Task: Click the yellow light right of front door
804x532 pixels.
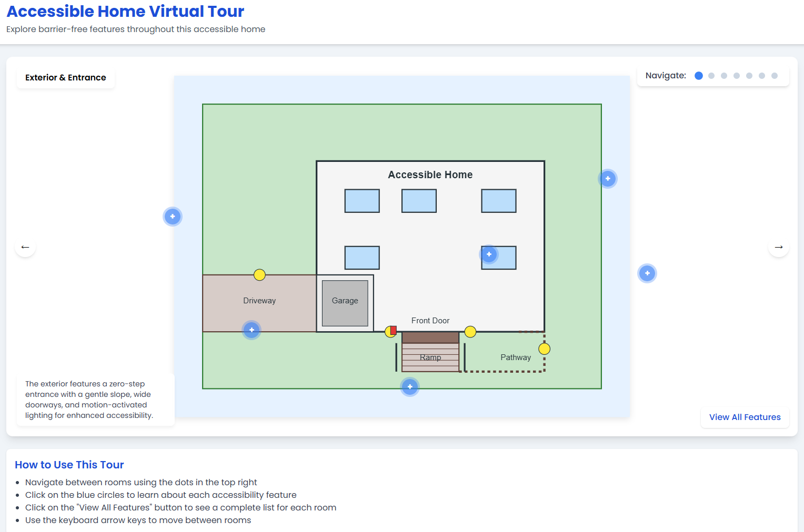Action: pyautogui.click(x=470, y=332)
